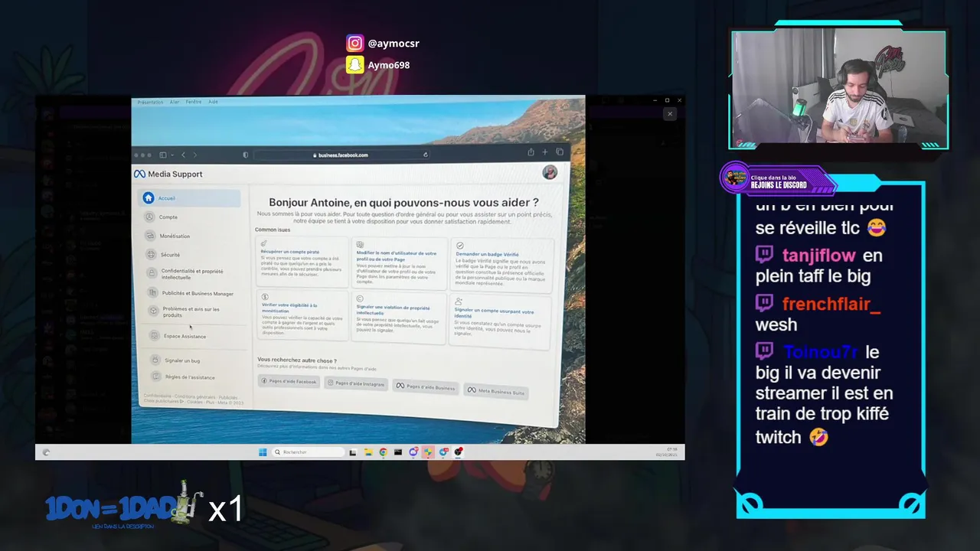Click the Pages d'aide Facebook button

[289, 381]
